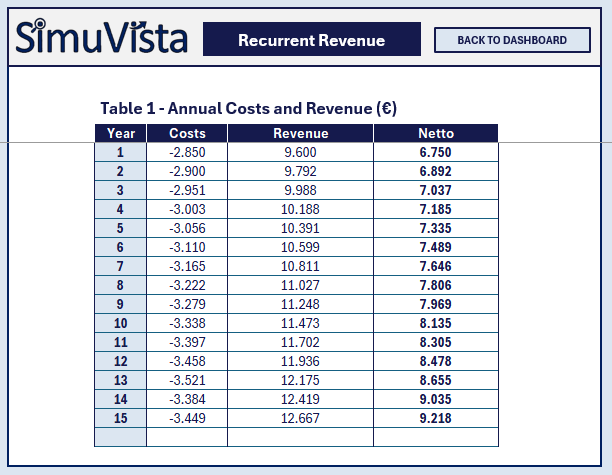Select the Costs column header
612x475 pixels.
[187, 133]
